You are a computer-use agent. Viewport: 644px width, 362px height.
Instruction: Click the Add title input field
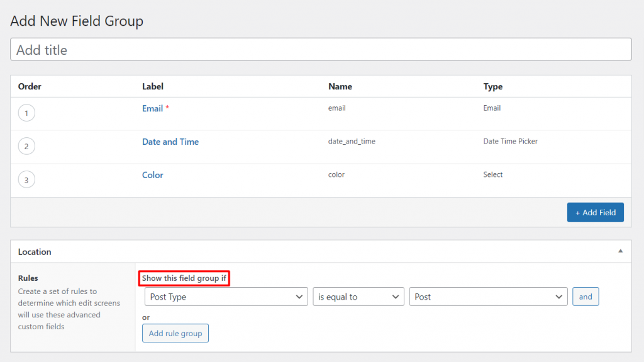click(x=321, y=50)
